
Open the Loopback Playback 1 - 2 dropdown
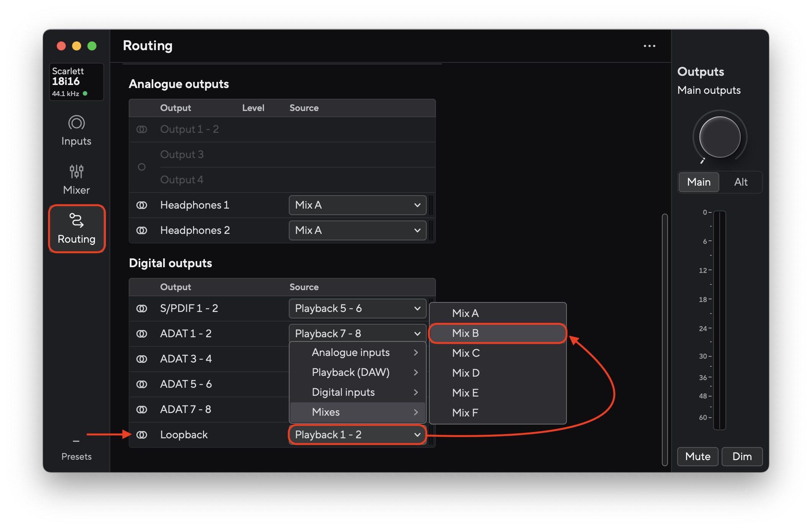click(357, 434)
